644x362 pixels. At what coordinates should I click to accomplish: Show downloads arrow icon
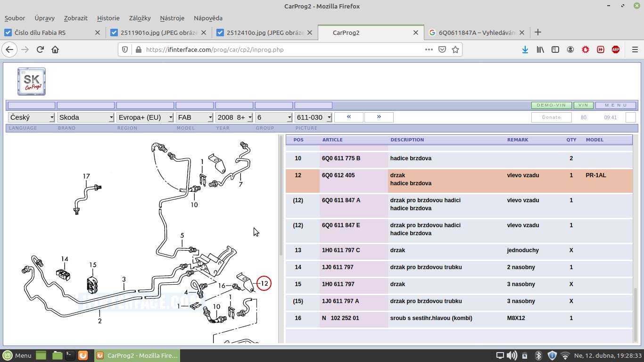coord(525,49)
